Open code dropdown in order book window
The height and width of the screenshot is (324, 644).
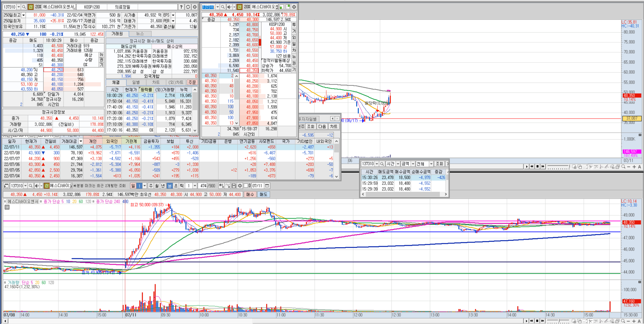[218, 7]
